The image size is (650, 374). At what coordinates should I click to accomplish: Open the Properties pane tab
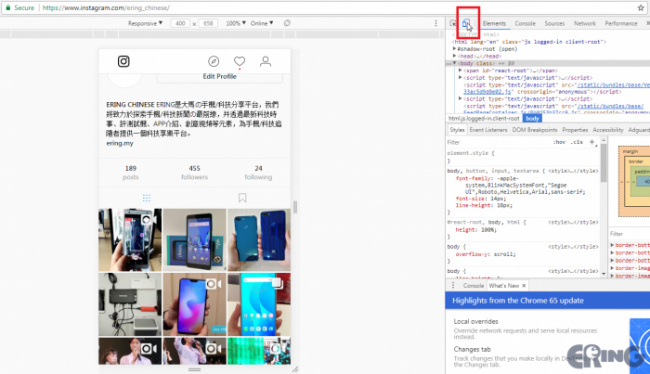[575, 130]
